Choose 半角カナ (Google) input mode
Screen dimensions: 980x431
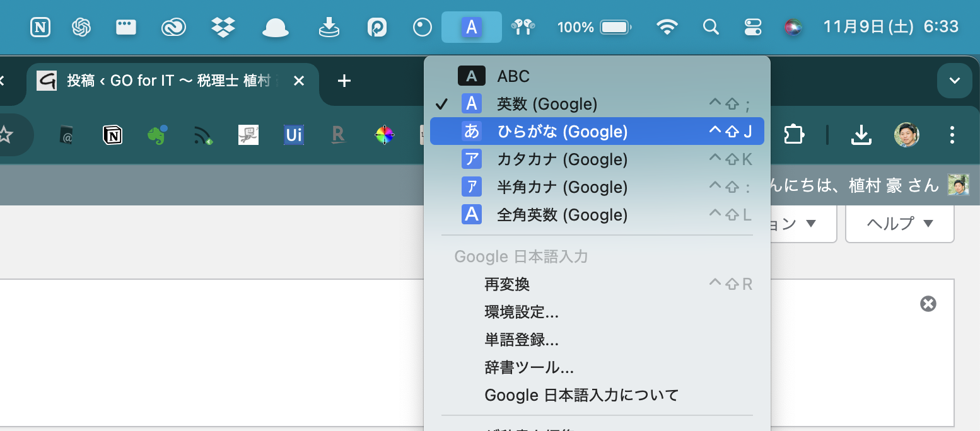pos(597,187)
